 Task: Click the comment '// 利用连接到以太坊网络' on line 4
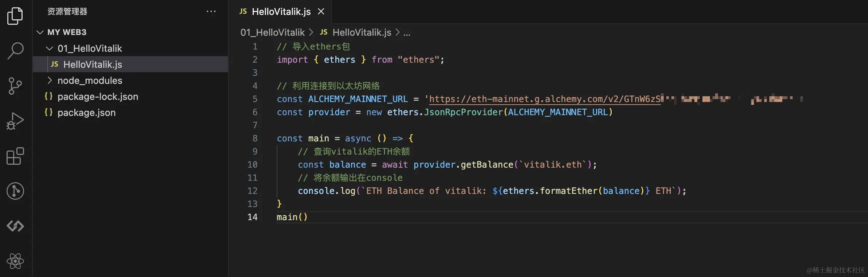(x=328, y=86)
